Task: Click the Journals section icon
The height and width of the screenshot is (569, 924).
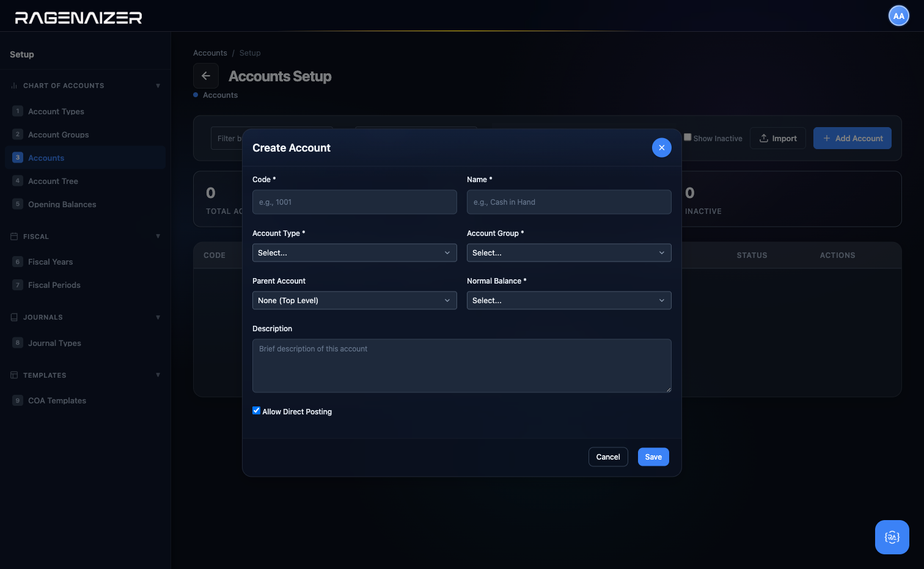Action: [x=14, y=317]
